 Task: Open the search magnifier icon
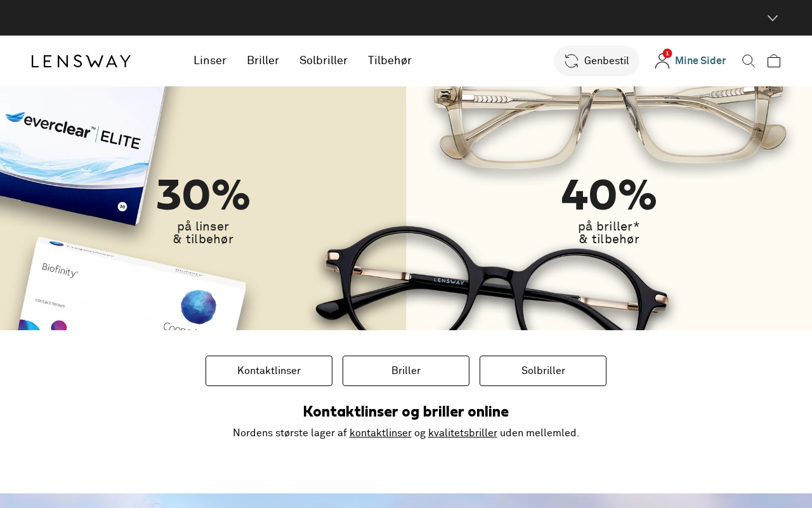click(x=749, y=61)
